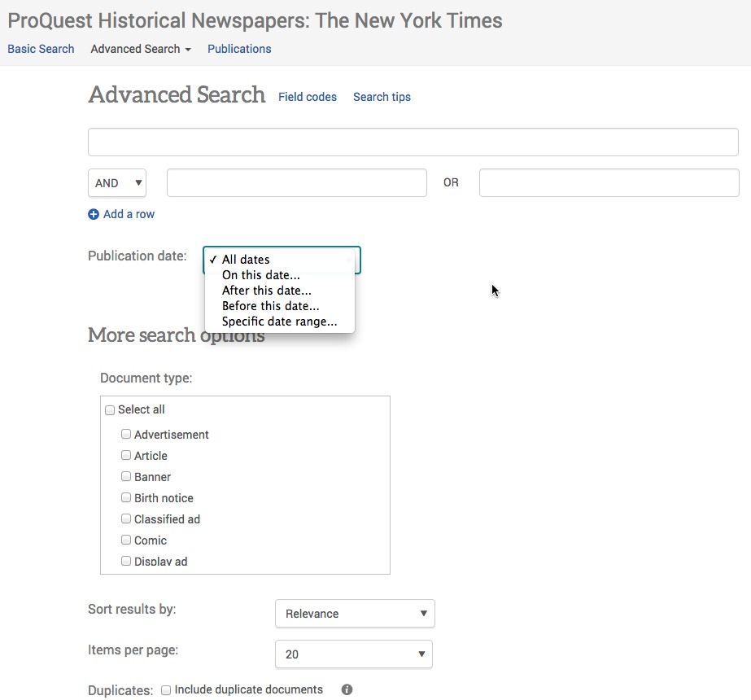
Task: Open the Sort results by Relevance dropdown
Action: tap(355, 613)
